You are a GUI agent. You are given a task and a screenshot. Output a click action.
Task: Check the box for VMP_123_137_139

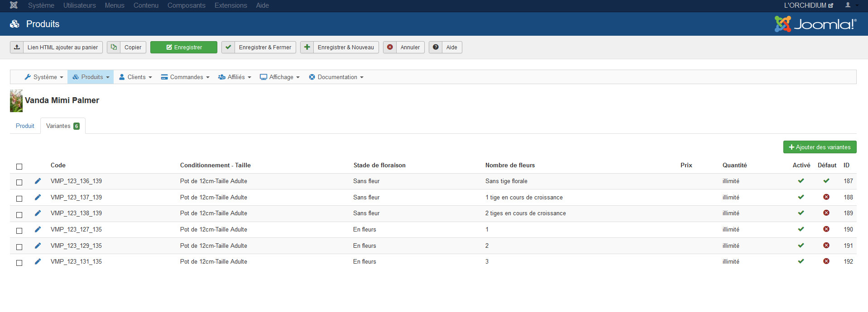[19, 199]
